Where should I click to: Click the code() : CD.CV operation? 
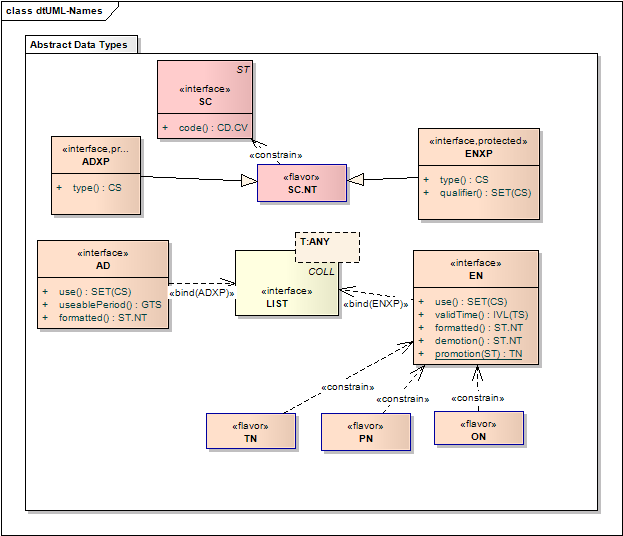coord(213,128)
